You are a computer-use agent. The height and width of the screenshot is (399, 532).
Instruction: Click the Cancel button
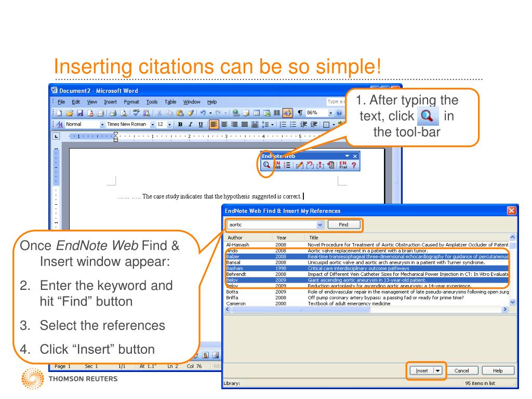coord(461,371)
